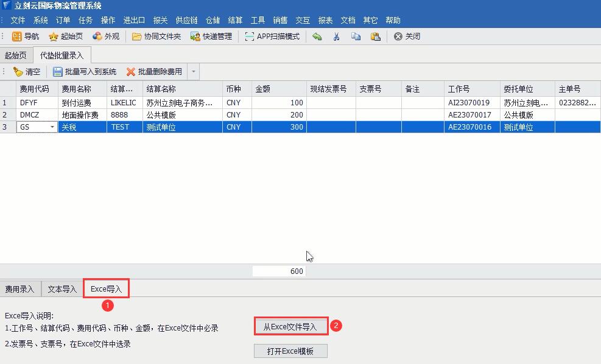The width and height of the screenshot is (601, 364).
Task: Open the 交互 menu
Action: [x=303, y=20]
